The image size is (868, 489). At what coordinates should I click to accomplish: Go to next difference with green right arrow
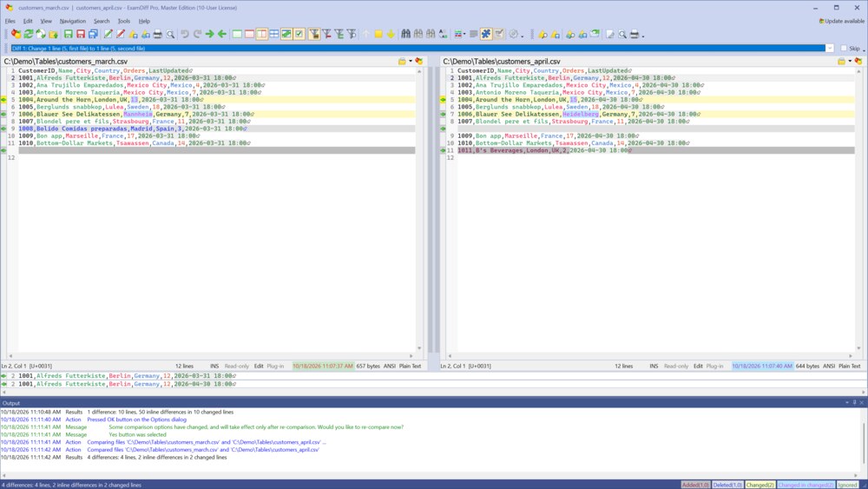coord(210,35)
